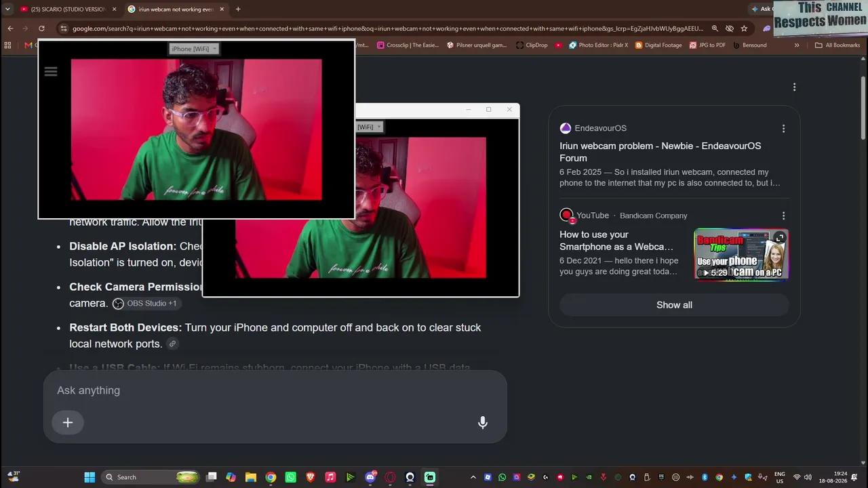Play the Bandicam Tips video thumbnail
Image resolution: width=868 pixels, height=488 pixels.
[741, 255]
